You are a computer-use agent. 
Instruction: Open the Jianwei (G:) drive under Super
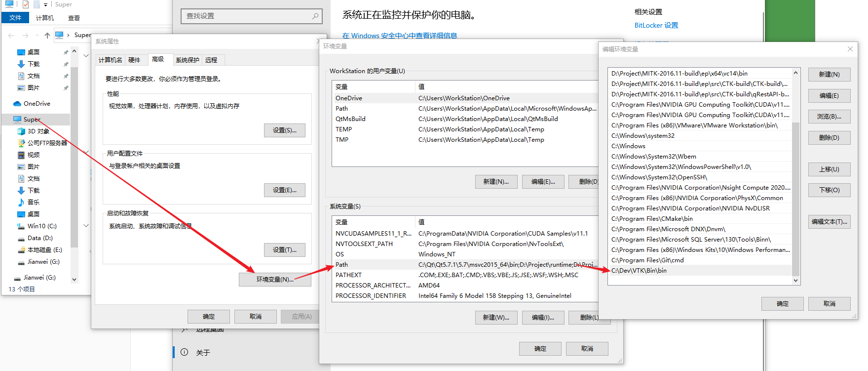(x=21, y=262)
